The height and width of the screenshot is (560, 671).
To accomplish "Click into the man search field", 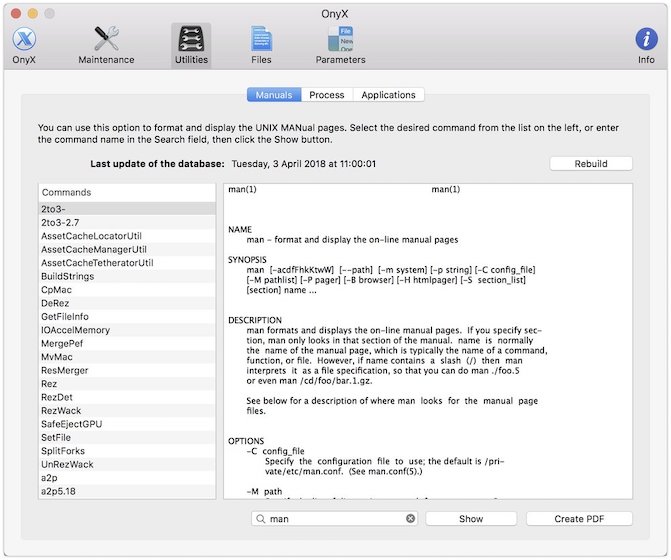I will pyautogui.click(x=335, y=519).
